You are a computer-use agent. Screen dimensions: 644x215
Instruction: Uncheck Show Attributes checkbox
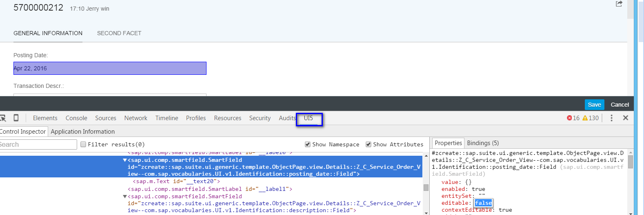(x=368, y=144)
